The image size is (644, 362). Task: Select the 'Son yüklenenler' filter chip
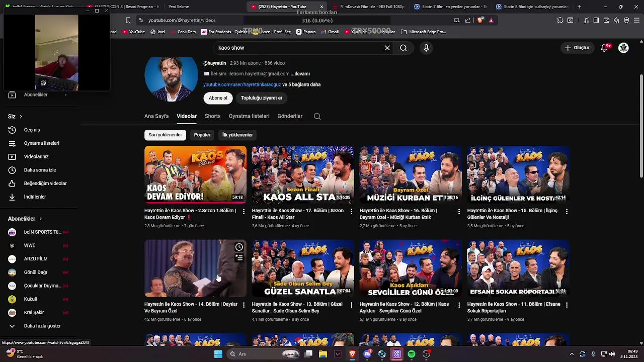click(x=165, y=135)
